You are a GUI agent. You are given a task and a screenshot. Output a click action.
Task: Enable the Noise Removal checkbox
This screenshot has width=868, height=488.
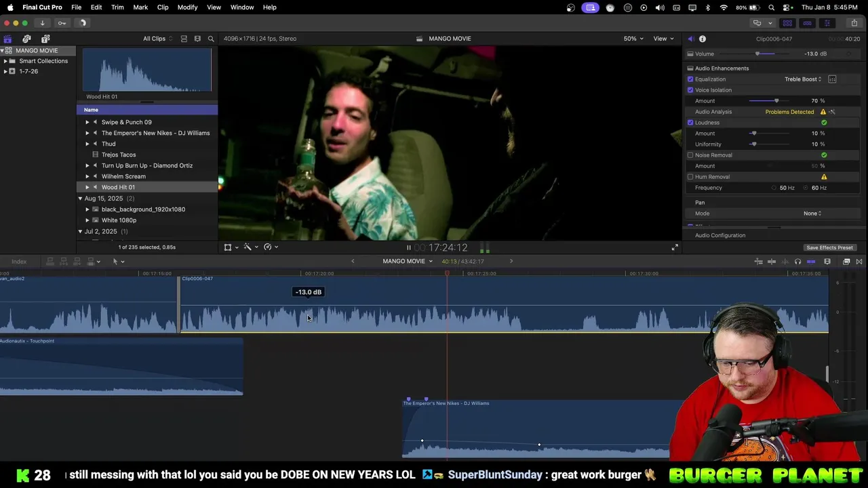pos(690,155)
